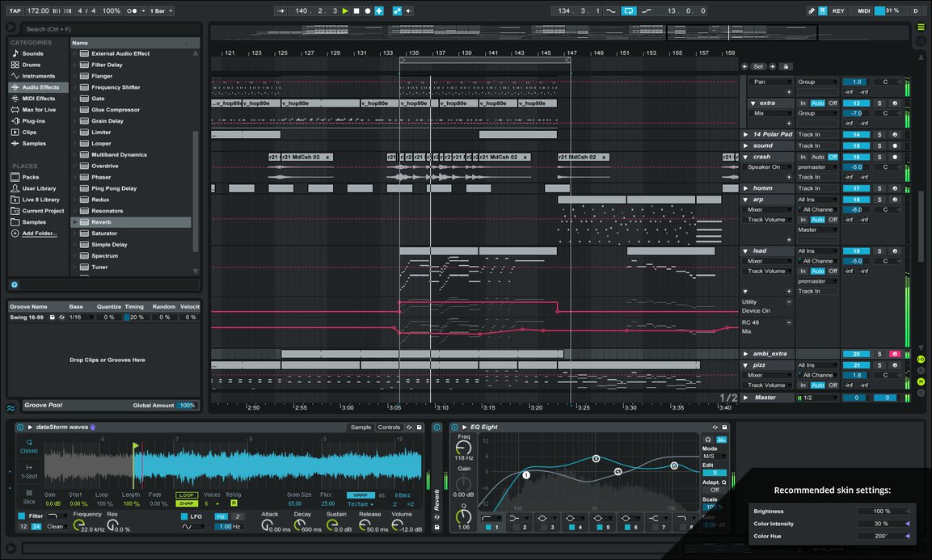Screen dimensions: 932x560
Task: Deactivate track 14 Polar Pad
Action: pyautogui.click(x=856, y=134)
